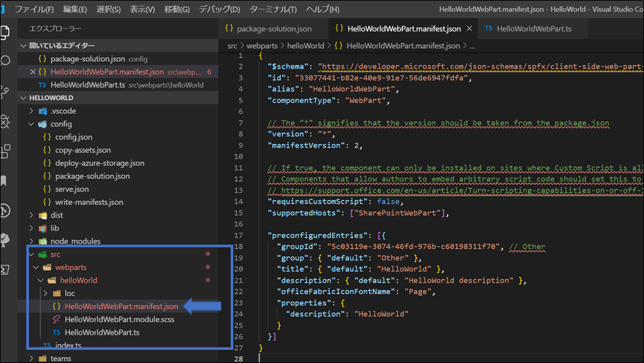This screenshot has height=363, width=644.
Task: Collapse the src folder chevron
Action: point(32,254)
